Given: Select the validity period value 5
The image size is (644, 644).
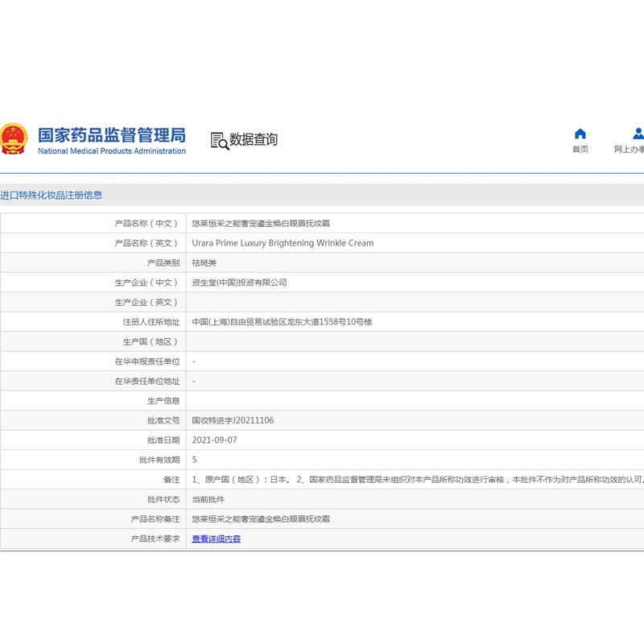Looking at the screenshot, I should pos(194,460).
